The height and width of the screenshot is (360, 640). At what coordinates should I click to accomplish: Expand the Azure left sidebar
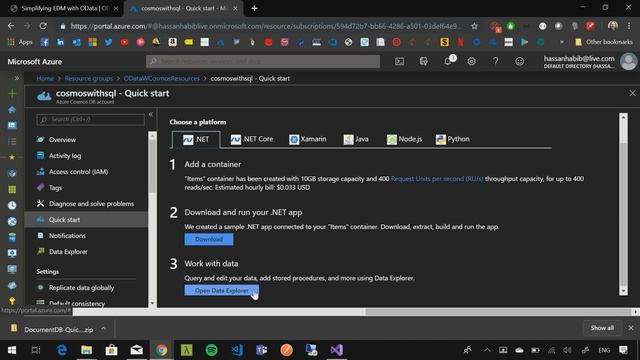coord(16,78)
